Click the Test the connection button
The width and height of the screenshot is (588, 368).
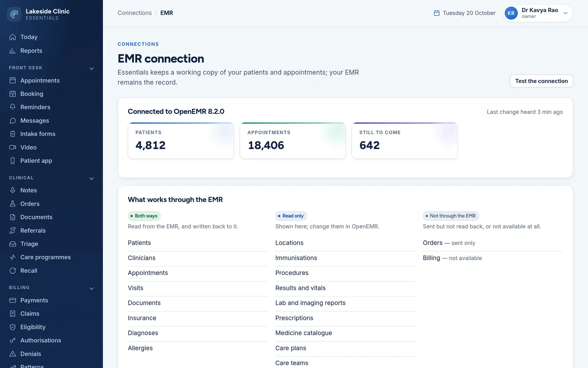[541, 81]
